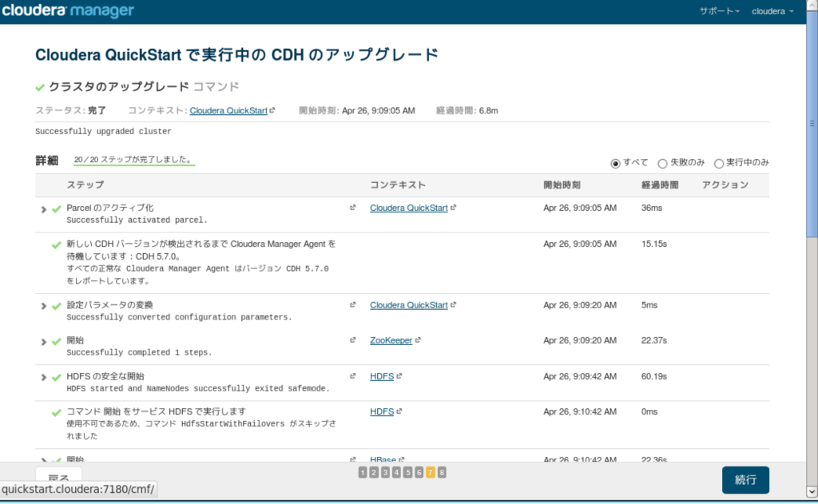Expand the HDFS の安全な開始 step
Viewport: 818px width, 504px height.
44,378
